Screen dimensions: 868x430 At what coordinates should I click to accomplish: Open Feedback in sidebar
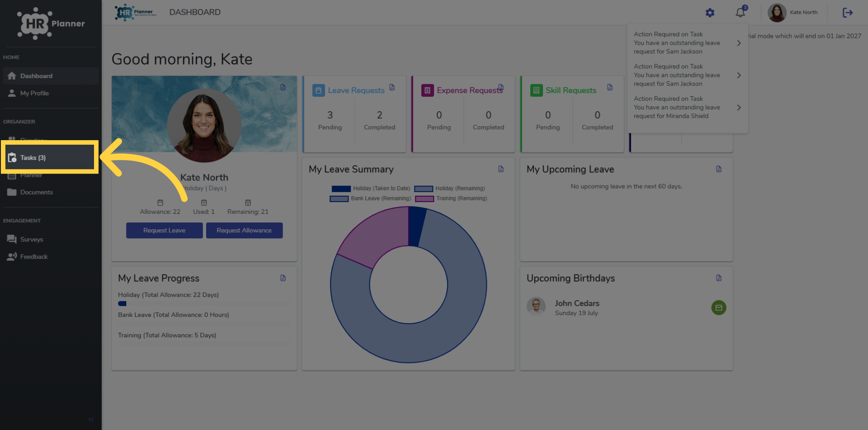(51, 256)
